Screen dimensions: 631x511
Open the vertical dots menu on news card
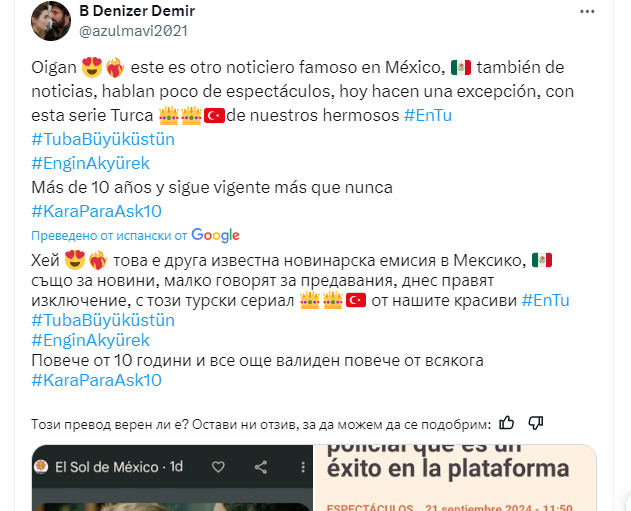(303, 467)
